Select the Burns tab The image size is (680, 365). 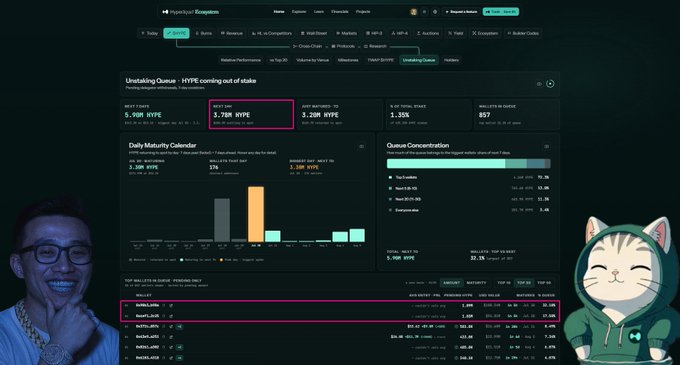203,33
